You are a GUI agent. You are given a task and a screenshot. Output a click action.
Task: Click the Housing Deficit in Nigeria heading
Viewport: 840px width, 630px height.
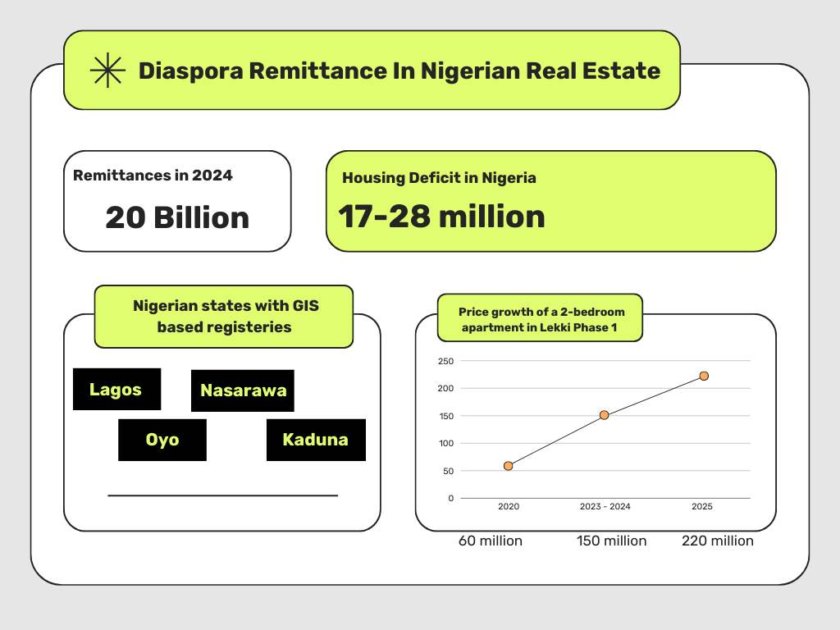(439, 177)
